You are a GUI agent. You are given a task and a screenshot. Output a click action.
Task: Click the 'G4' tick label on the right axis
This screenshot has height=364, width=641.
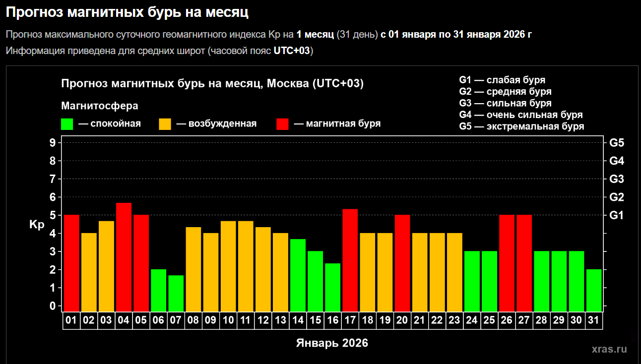click(x=617, y=161)
